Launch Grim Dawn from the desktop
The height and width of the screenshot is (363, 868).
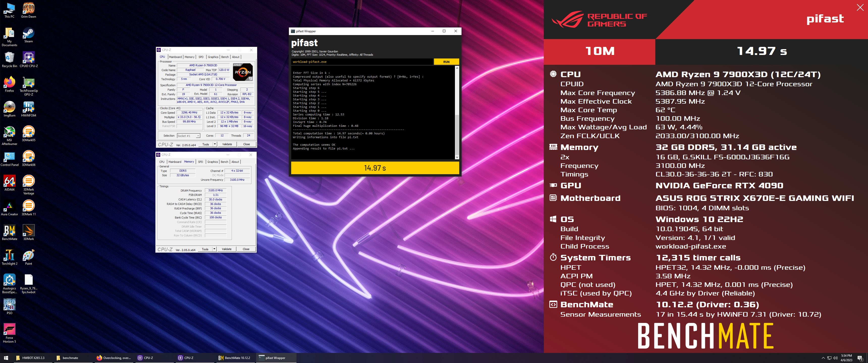(29, 10)
